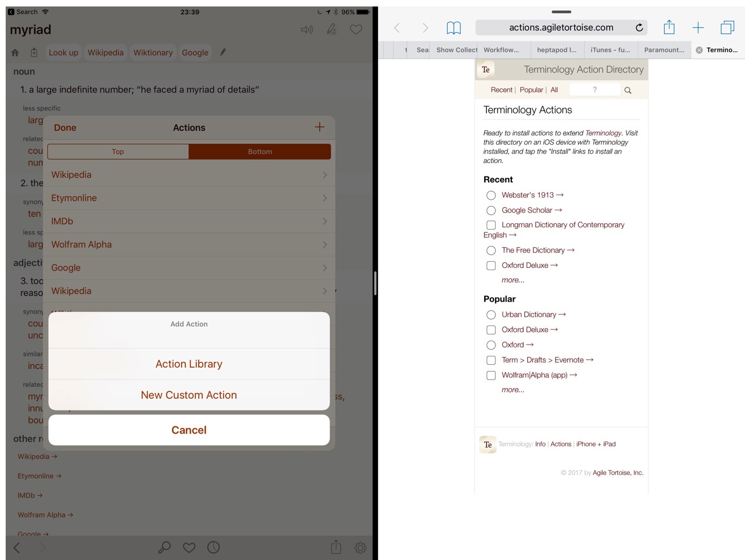Image resolution: width=745 pixels, height=560 pixels.
Task: Tap the Safari share icon
Action: coord(669,27)
